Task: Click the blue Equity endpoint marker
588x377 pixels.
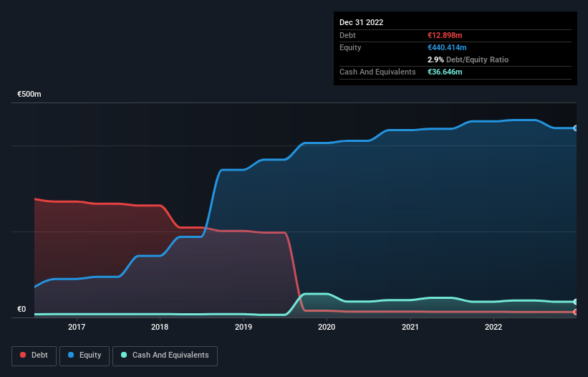Action: click(576, 128)
